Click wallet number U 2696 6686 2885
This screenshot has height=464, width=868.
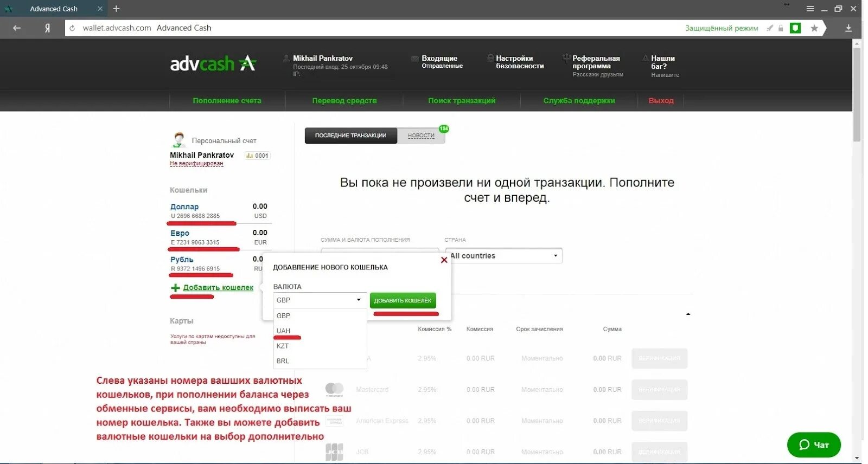pos(195,216)
